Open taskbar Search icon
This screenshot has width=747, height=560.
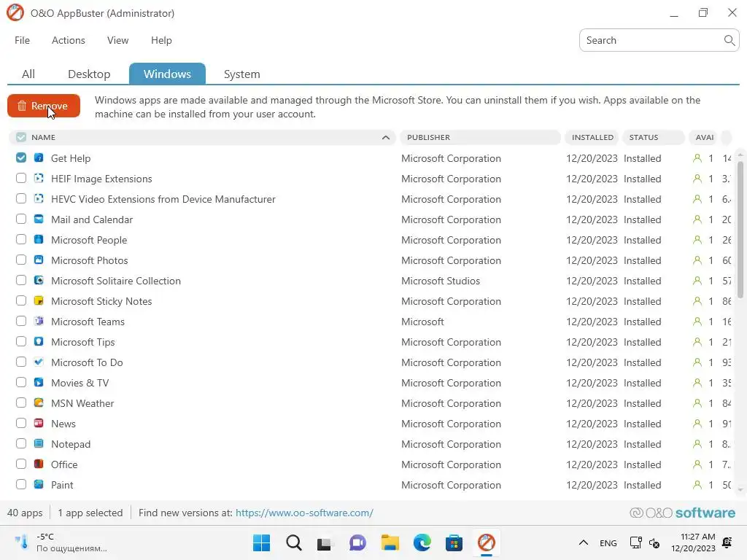click(x=293, y=542)
